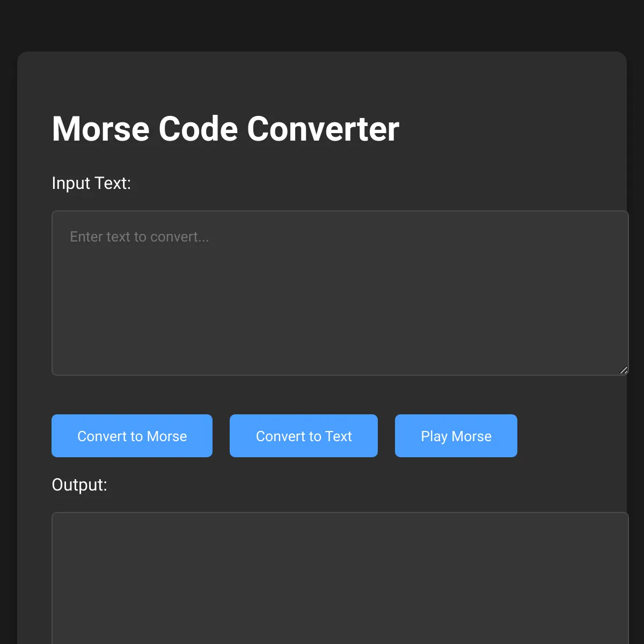The image size is (644, 644).
Task: Click the Input Text label
Action: tap(91, 183)
